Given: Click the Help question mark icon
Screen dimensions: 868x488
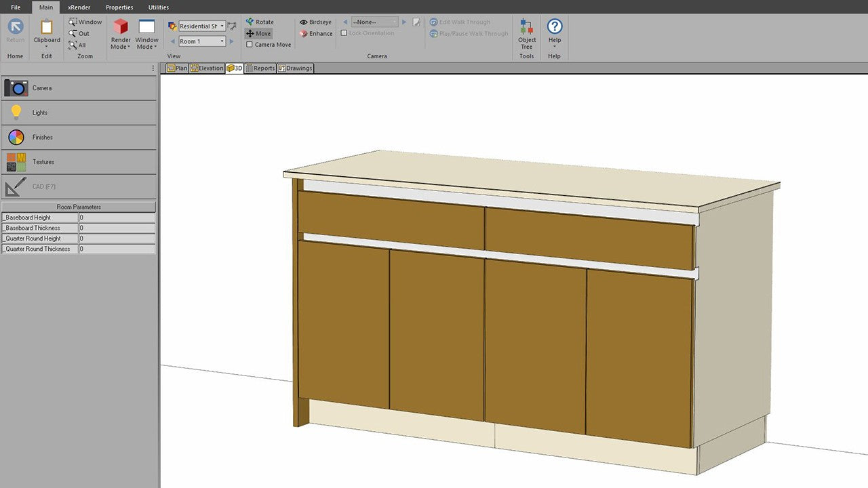Looking at the screenshot, I should 554,27.
